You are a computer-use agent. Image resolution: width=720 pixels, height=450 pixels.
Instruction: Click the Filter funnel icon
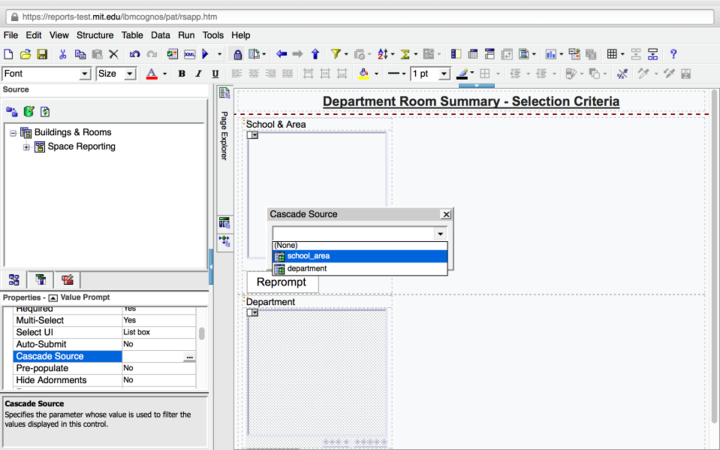click(x=336, y=54)
